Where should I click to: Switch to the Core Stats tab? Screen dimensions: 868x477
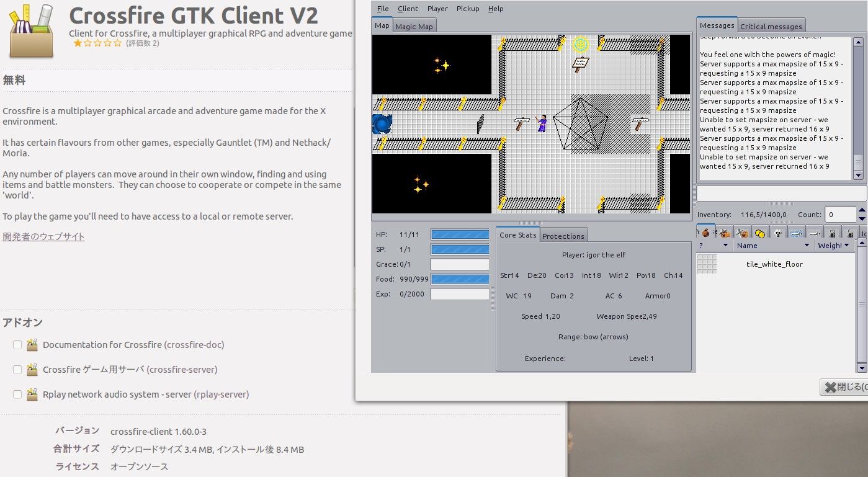pyautogui.click(x=517, y=234)
